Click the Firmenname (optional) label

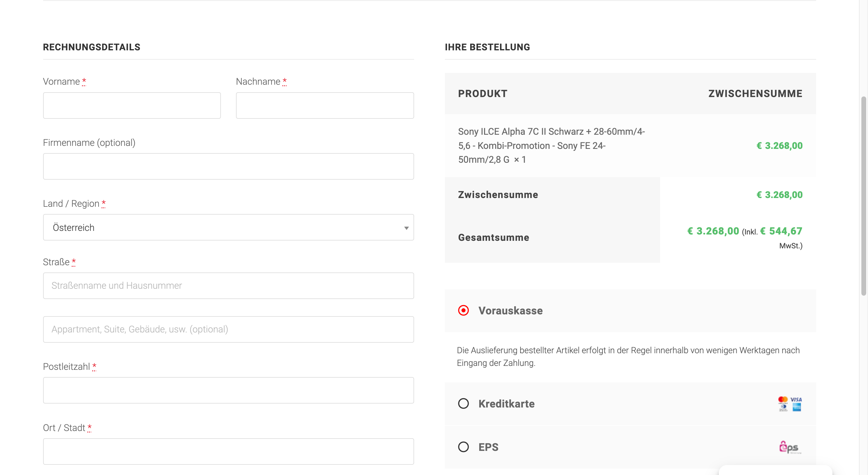89,143
